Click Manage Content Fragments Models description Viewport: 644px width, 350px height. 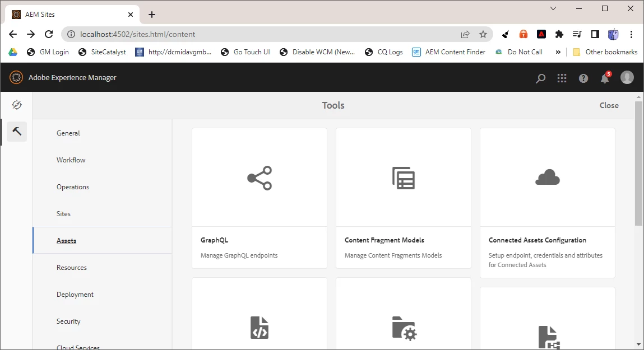pyautogui.click(x=393, y=255)
